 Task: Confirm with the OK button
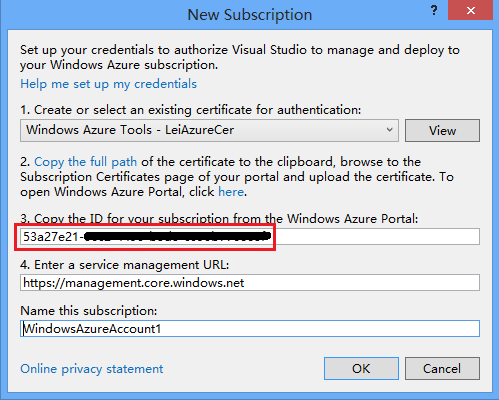pos(361,369)
